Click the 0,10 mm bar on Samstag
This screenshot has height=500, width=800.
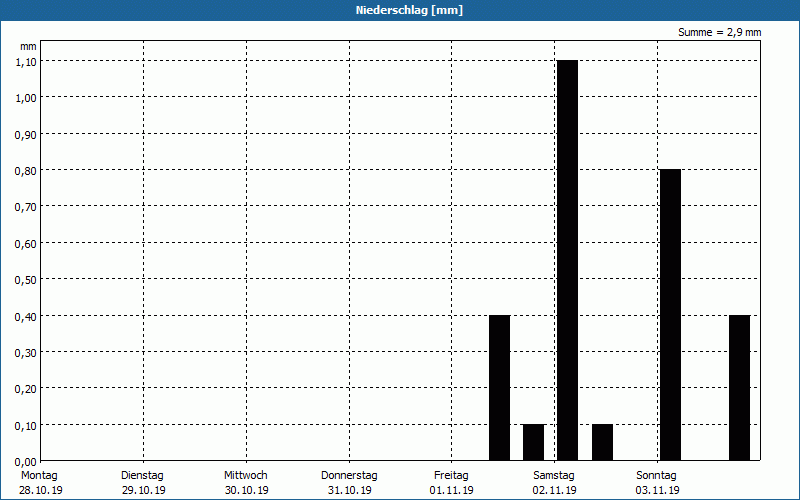[603, 442]
